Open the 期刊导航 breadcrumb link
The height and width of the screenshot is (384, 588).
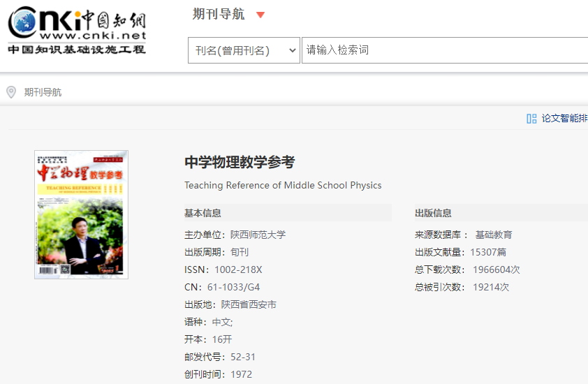click(x=43, y=92)
